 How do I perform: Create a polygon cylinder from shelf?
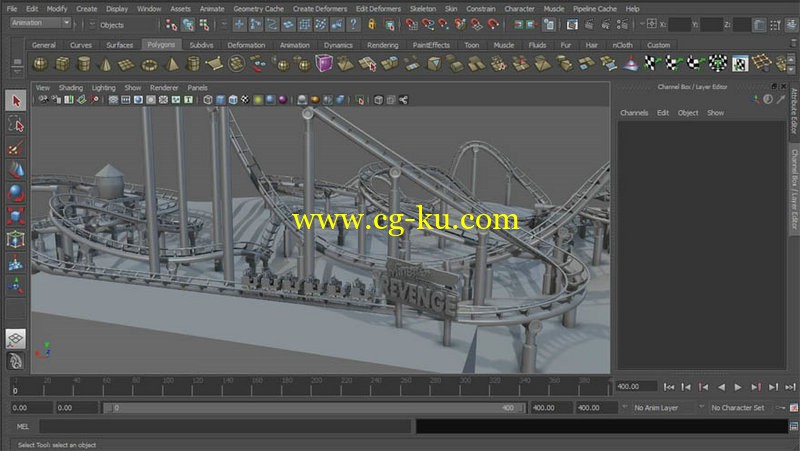tap(84, 64)
